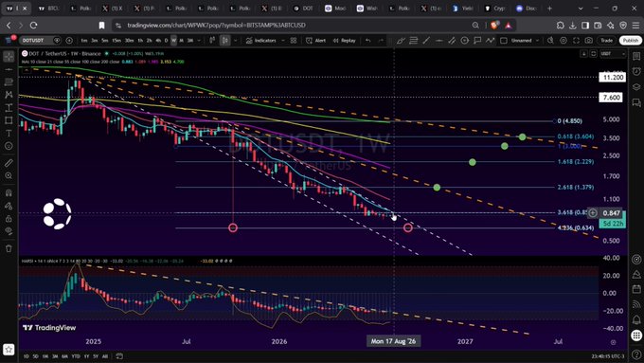Select the layout square icon
Screen dimensions: 644x363
tap(504, 41)
